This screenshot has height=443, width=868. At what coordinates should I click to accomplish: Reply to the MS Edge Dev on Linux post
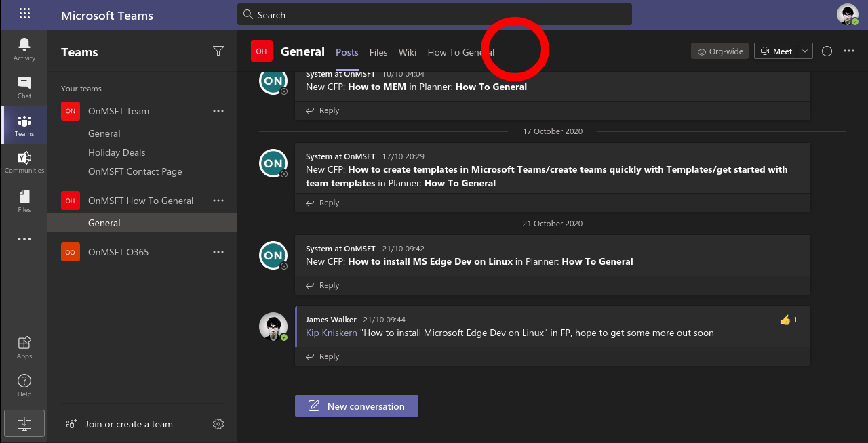click(322, 285)
